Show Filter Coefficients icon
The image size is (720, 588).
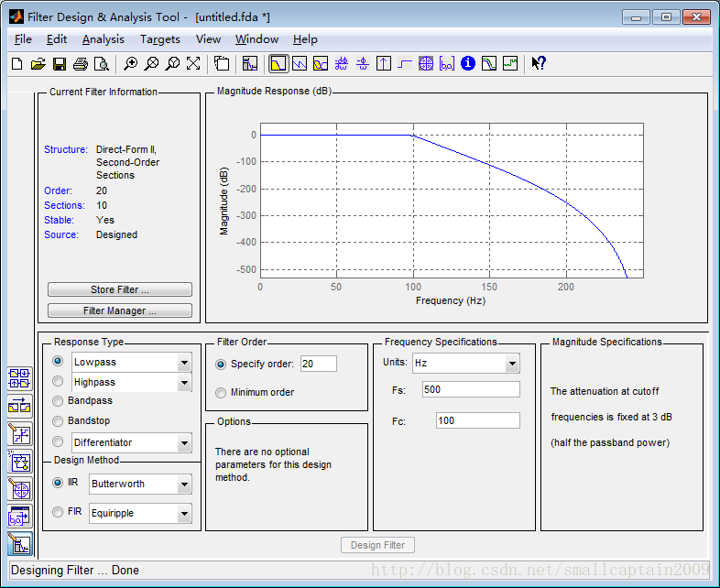click(447, 63)
